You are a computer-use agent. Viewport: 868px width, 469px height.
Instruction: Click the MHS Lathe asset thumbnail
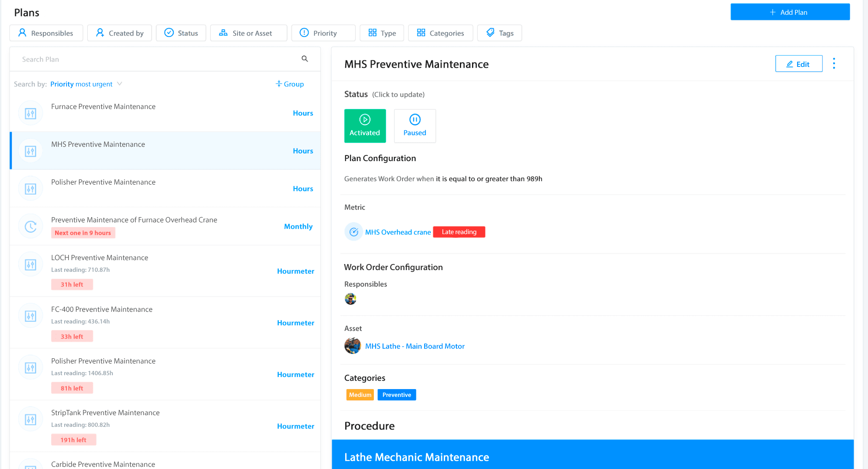(x=353, y=346)
